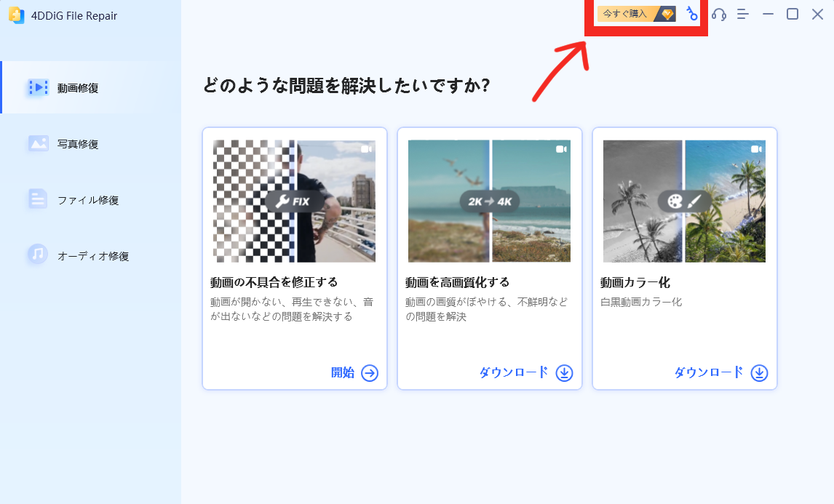Go to オーディオ修復 audio repair tab
The height and width of the screenshot is (504, 834).
point(92,256)
